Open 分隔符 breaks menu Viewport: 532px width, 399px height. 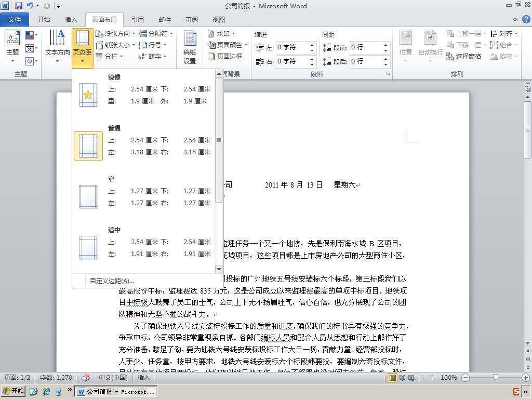(156, 34)
